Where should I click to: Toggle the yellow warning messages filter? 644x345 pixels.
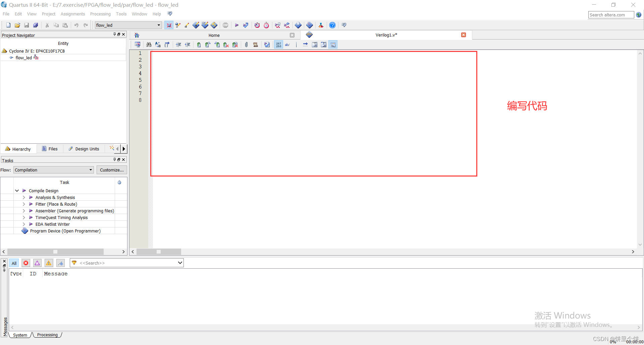49,263
